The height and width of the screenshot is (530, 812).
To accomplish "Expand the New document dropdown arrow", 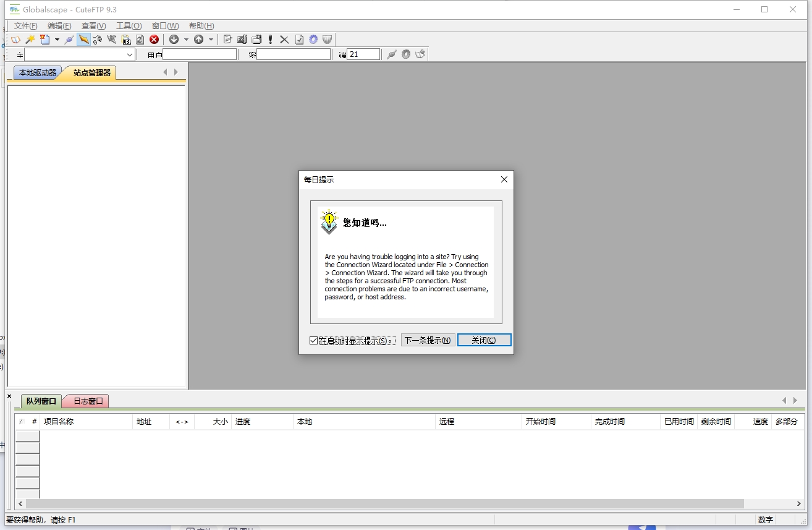I will point(57,40).
